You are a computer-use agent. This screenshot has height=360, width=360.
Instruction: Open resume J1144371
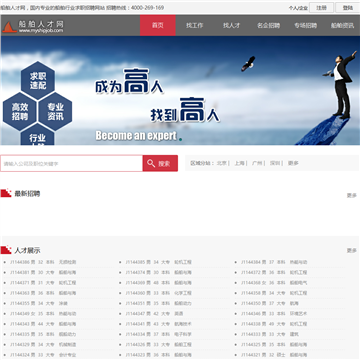43,283
